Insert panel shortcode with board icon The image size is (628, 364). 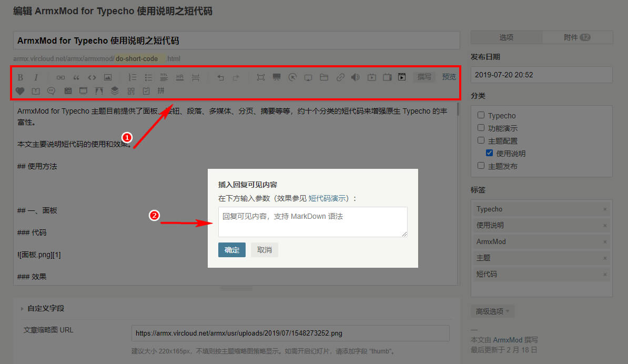(276, 77)
